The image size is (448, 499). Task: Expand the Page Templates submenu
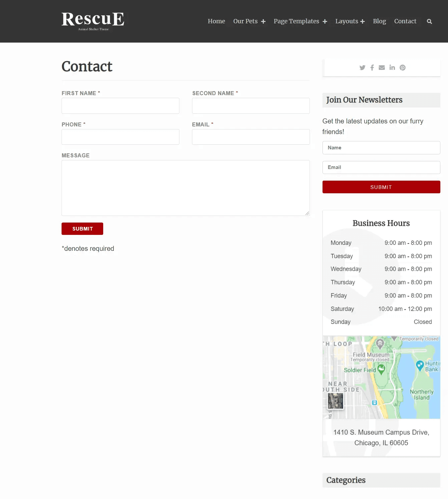(325, 22)
